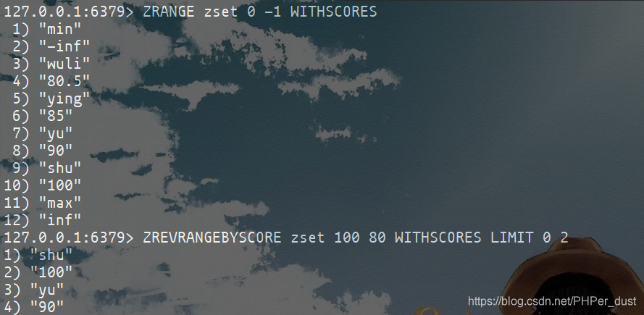
Task: Click the ZRANGE zset 0 -1 WITHSCORES command
Action: tap(259, 12)
